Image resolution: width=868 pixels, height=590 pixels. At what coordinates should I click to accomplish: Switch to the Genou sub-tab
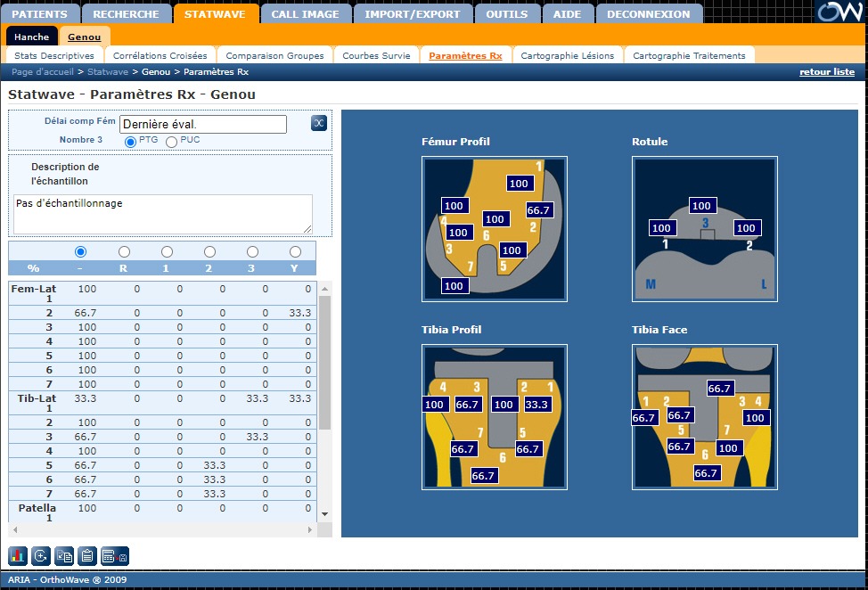pos(85,37)
